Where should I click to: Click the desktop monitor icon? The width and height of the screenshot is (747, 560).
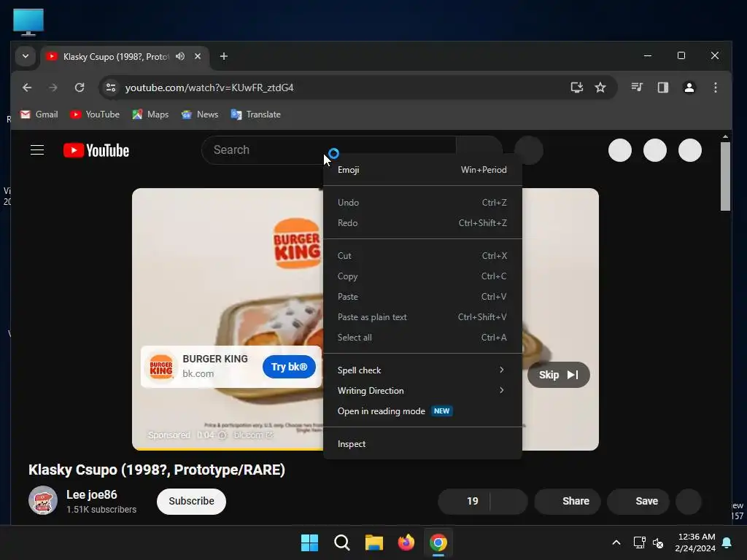28,22
